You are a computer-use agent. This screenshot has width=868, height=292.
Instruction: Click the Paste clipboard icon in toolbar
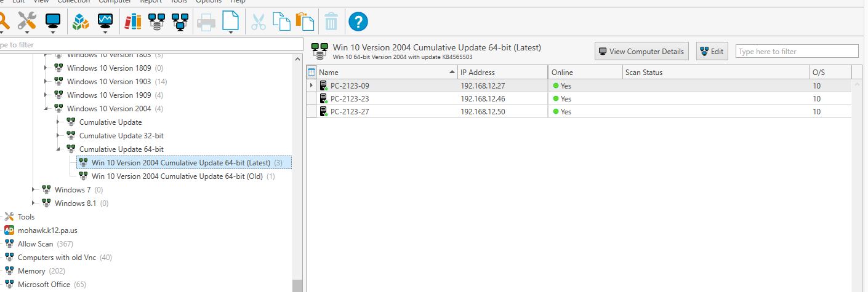click(x=305, y=22)
